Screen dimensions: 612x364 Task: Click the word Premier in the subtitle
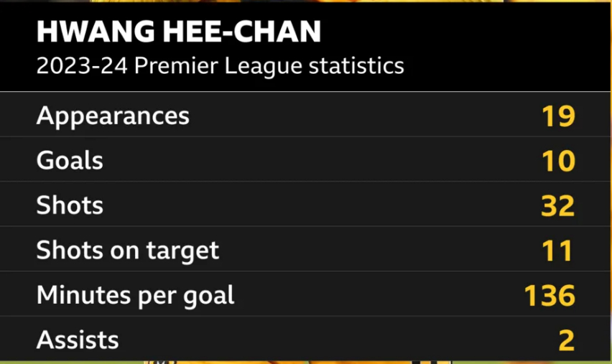[176, 65]
